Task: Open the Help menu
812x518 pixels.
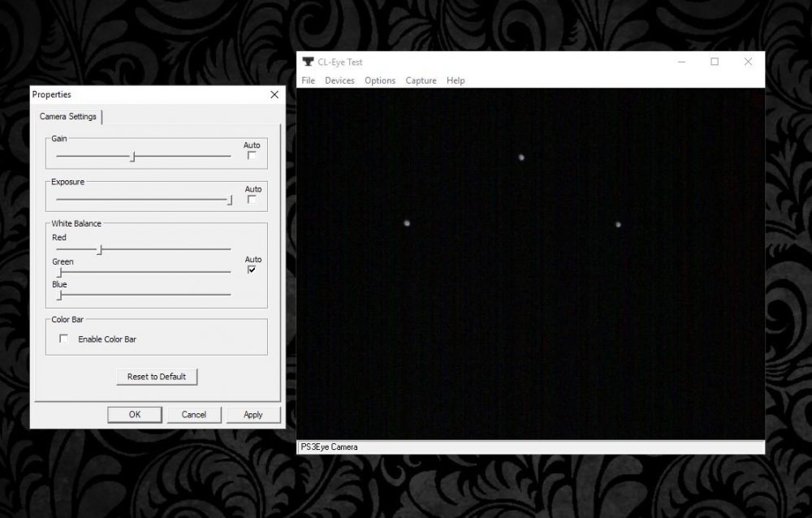Action: [x=456, y=80]
